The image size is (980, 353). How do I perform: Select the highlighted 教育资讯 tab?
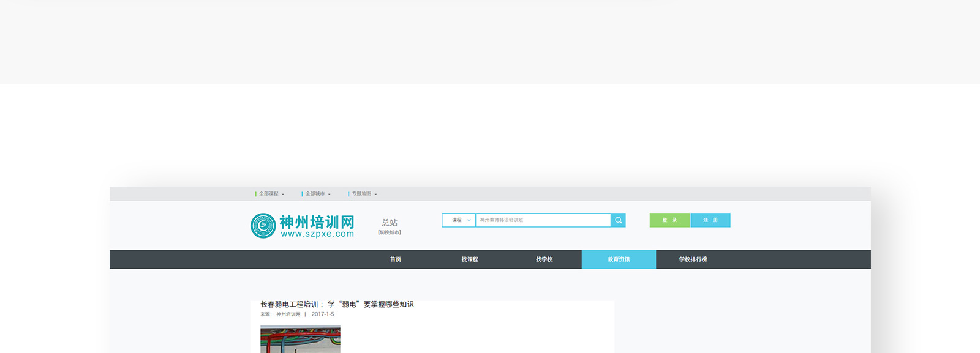(x=619, y=259)
